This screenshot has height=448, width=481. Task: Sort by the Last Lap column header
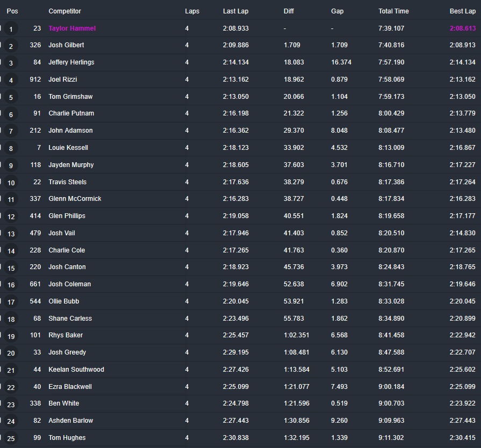point(235,11)
